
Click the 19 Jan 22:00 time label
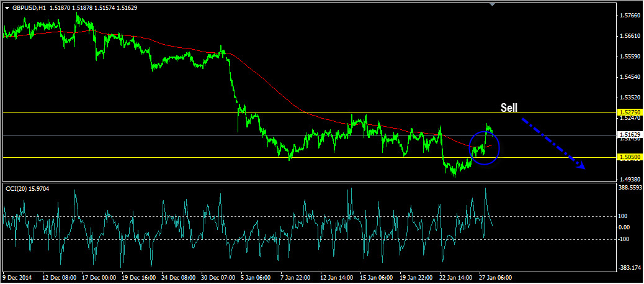coord(417,277)
